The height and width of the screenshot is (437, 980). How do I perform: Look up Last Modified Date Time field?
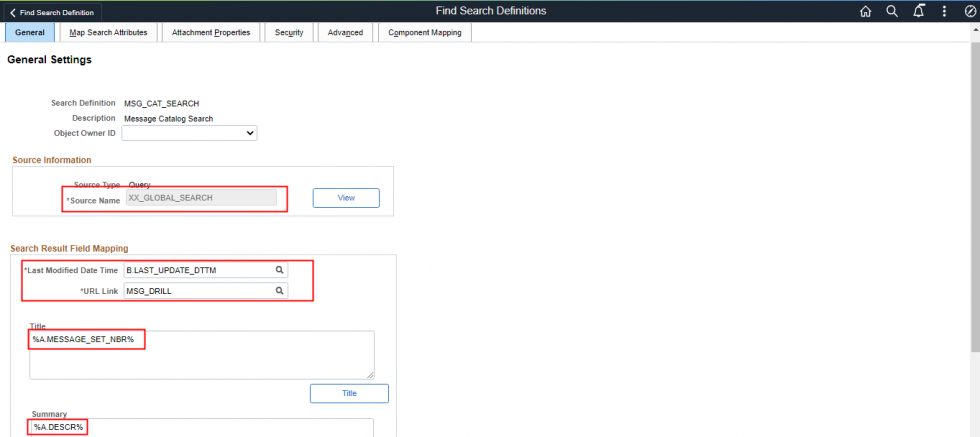click(x=280, y=270)
